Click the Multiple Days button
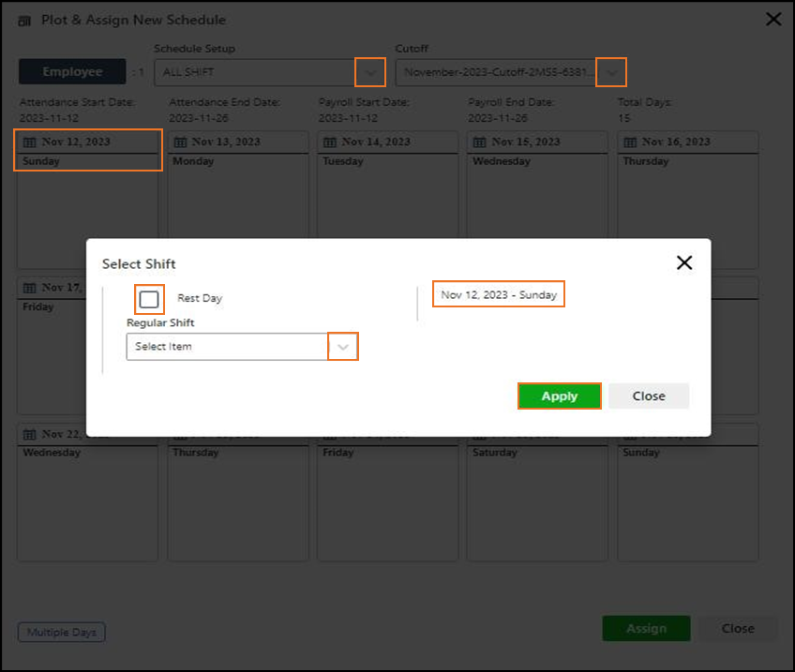795x672 pixels. tap(62, 632)
